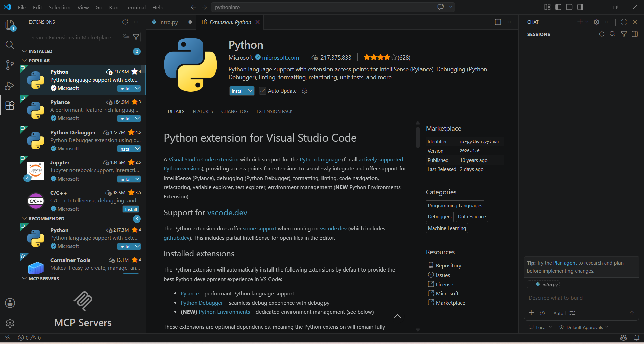Open editor more actions menu
The height and width of the screenshot is (344, 644).
coord(509,22)
